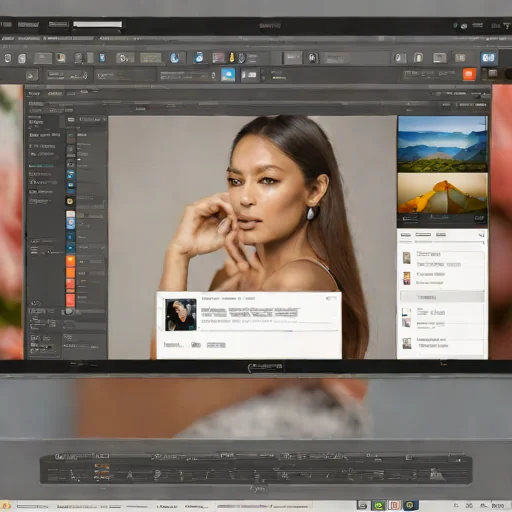Select the blue flask icon in top toolbar
Screen dimensions: 512x512
199,58
